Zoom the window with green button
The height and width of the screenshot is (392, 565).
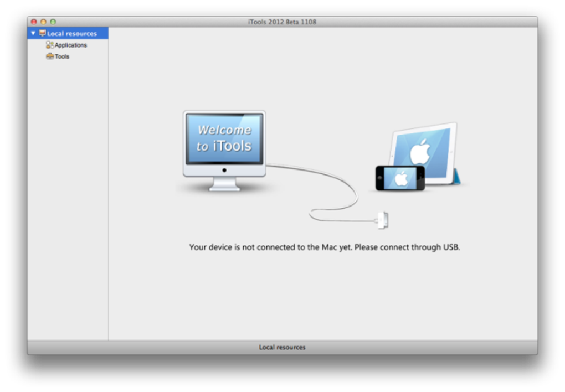pos(53,22)
